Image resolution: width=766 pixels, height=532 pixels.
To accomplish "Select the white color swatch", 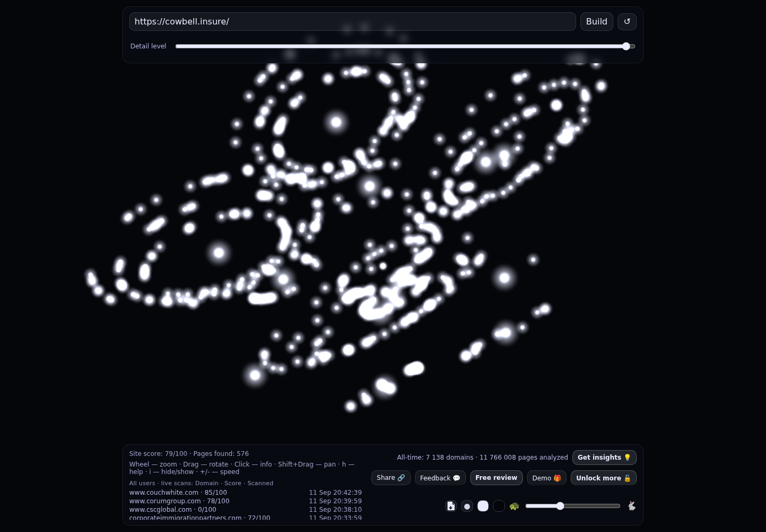I will 483,506.
